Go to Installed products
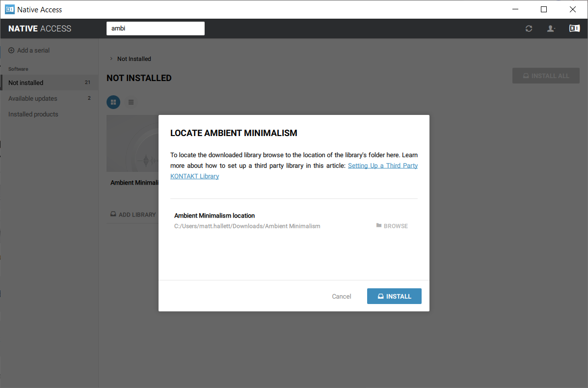The image size is (588, 388). pyautogui.click(x=33, y=114)
